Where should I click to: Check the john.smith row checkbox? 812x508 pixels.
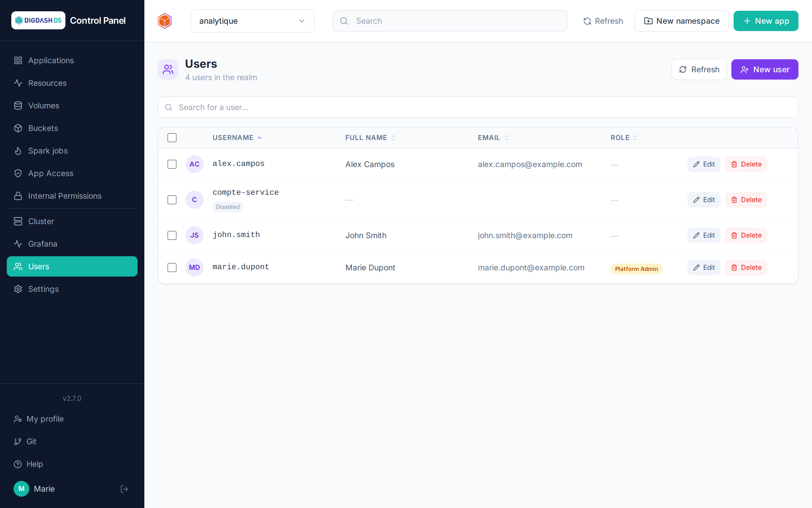172,236
